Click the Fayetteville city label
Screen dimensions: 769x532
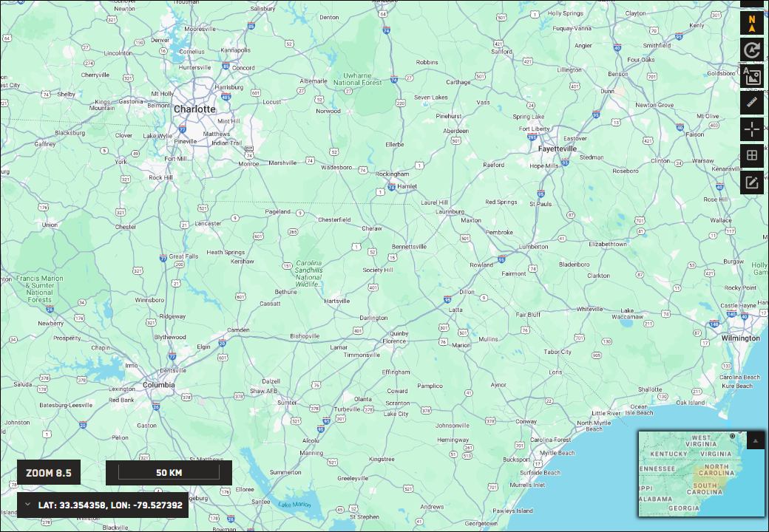[x=558, y=149]
